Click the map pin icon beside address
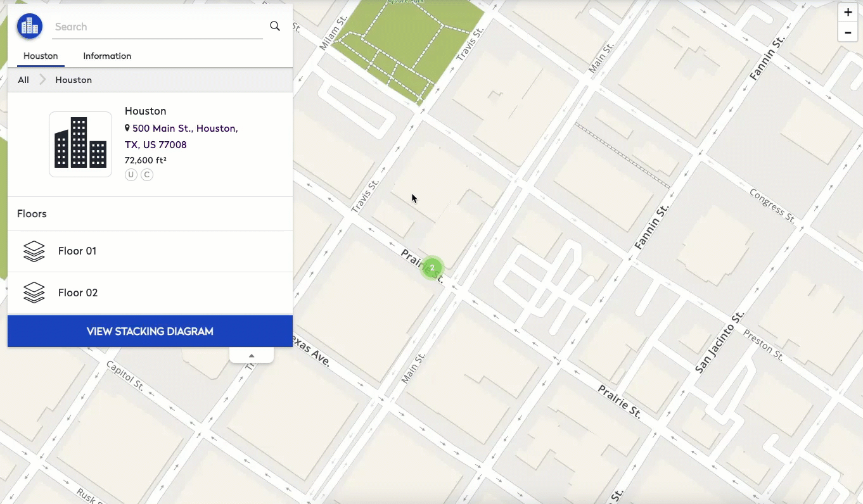Screen dimensions: 863x504 (127, 129)
